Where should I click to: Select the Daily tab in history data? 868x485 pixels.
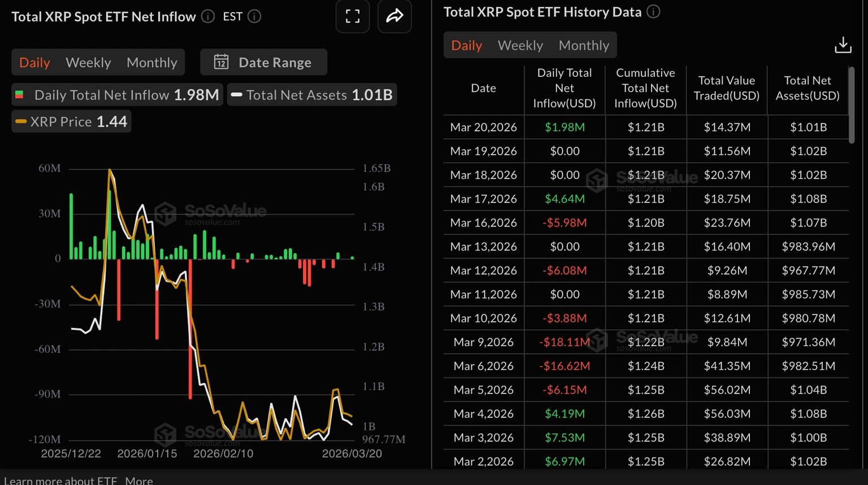[466, 45]
